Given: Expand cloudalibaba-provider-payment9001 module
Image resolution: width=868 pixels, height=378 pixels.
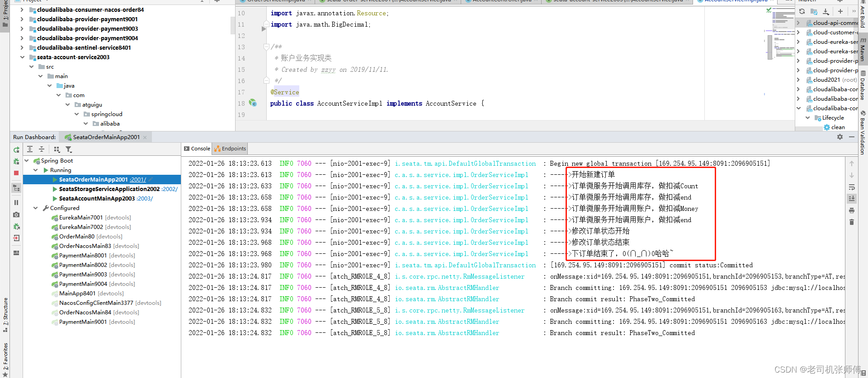Looking at the screenshot, I should pyautogui.click(x=22, y=19).
